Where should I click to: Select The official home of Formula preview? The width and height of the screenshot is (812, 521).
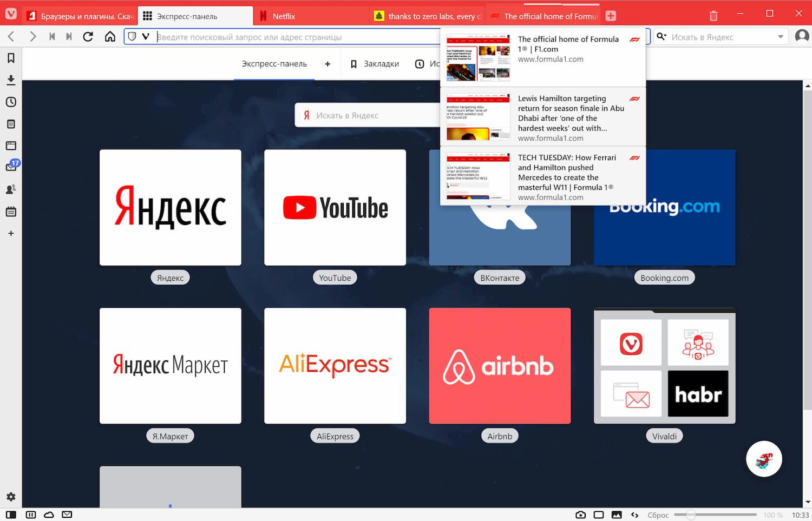pyautogui.click(x=543, y=57)
